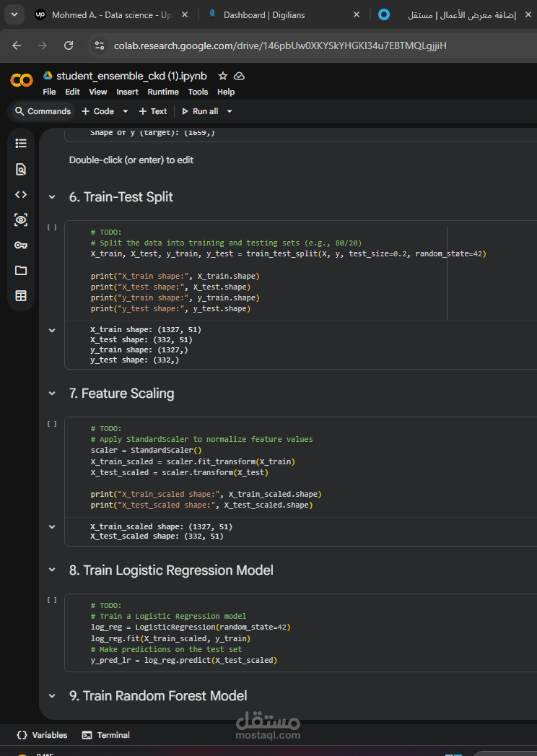Close the Upwork Mohmed A. tab
This screenshot has height=756, width=537.
184,15
